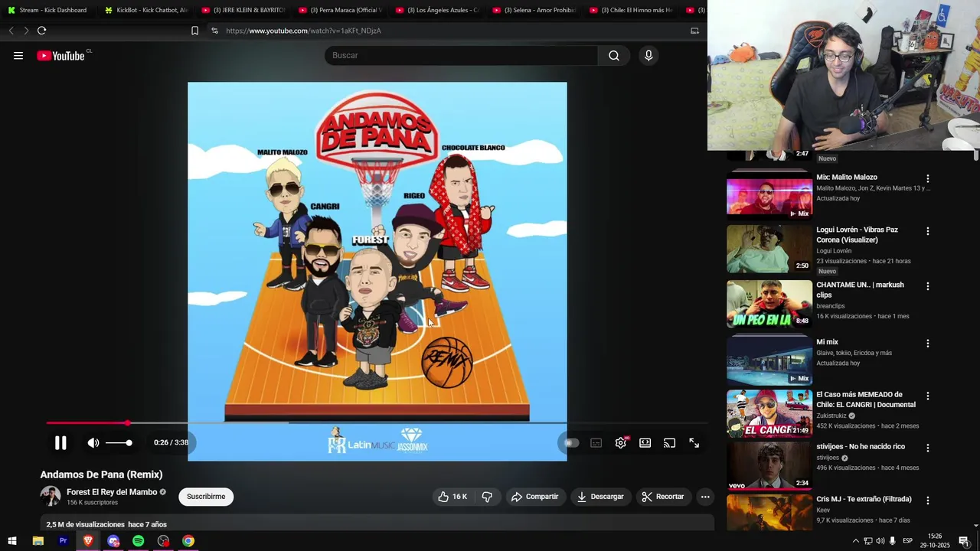The image size is (980, 551).
Task: Click the Compartir share button
Action: (534, 497)
